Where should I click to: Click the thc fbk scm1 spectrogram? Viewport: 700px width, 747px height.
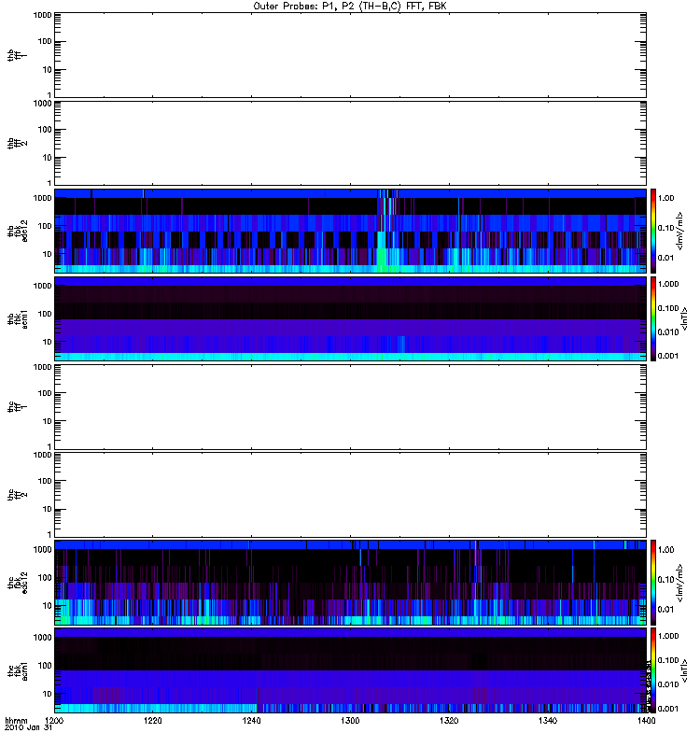coord(350,670)
